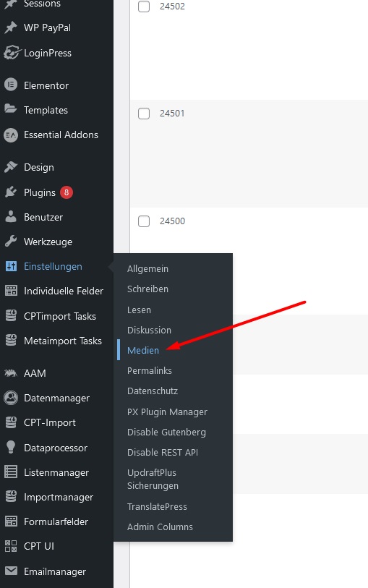Open the CPTimport Tasks menu label
This screenshot has height=588, width=368.
click(x=60, y=317)
